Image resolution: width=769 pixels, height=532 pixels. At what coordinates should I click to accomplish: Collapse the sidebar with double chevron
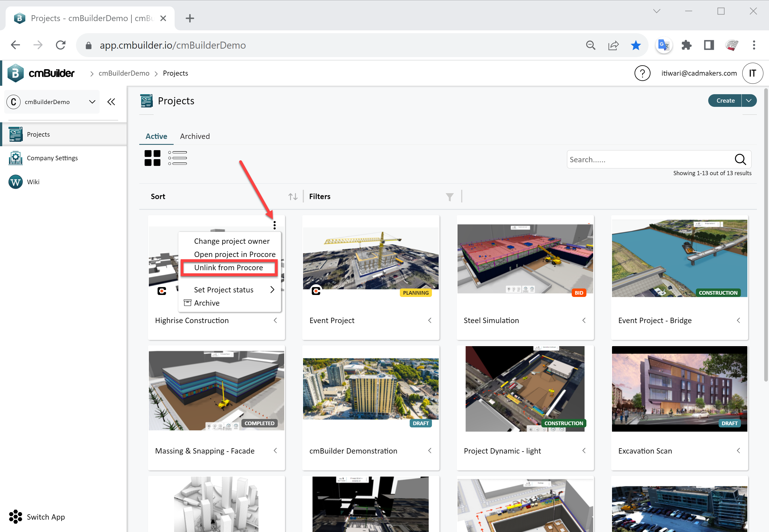pos(111,102)
